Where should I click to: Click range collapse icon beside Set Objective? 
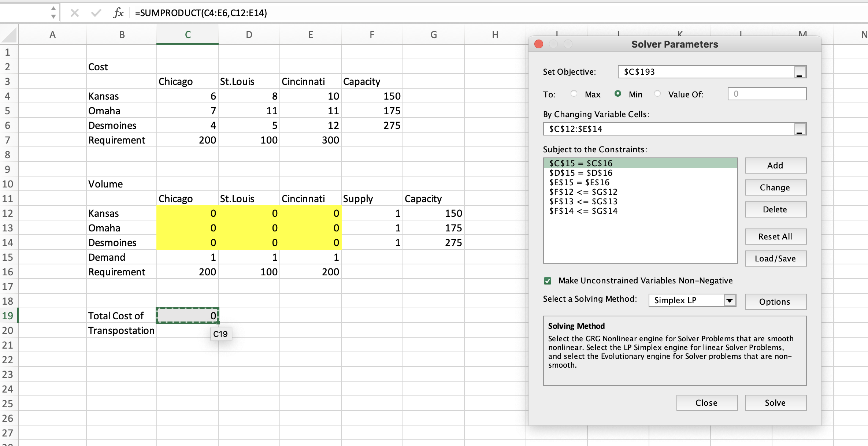[800, 72]
